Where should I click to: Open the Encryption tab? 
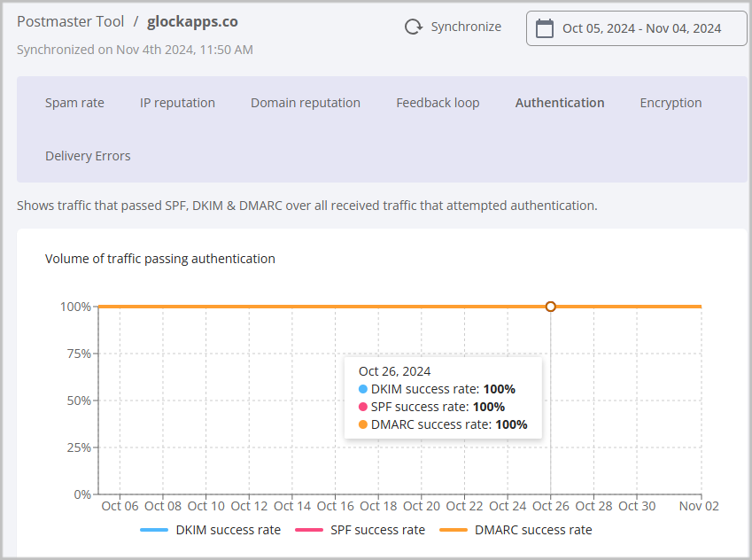(x=671, y=103)
